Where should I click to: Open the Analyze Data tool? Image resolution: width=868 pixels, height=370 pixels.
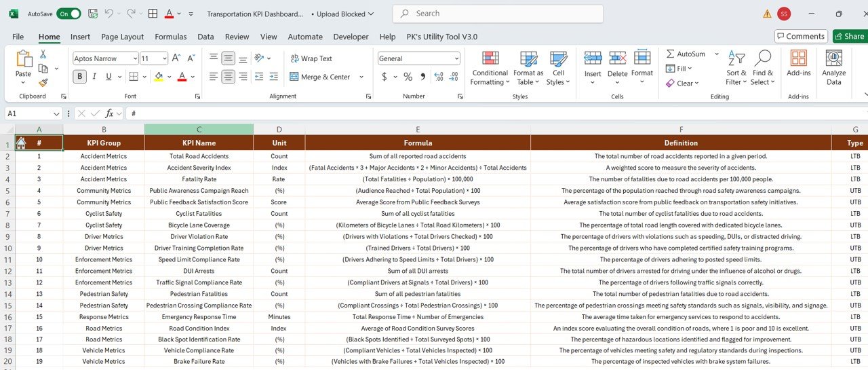pos(833,68)
